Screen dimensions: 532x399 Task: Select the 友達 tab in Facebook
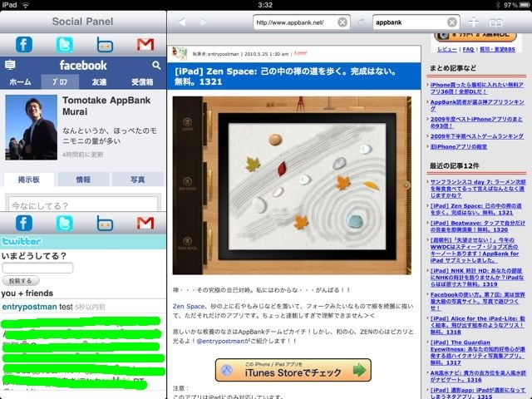[99, 81]
